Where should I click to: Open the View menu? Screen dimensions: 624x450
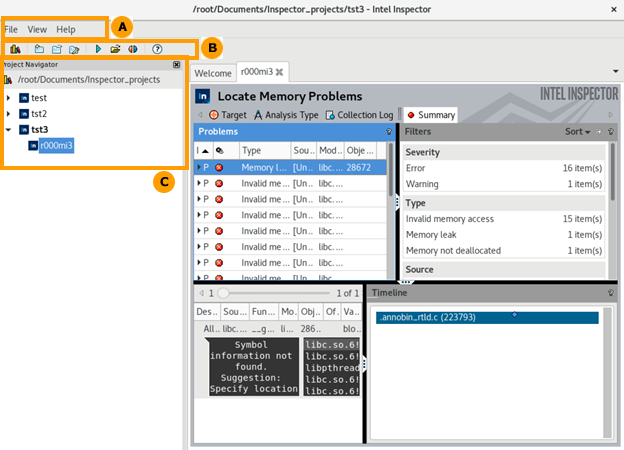click(37, 30)
